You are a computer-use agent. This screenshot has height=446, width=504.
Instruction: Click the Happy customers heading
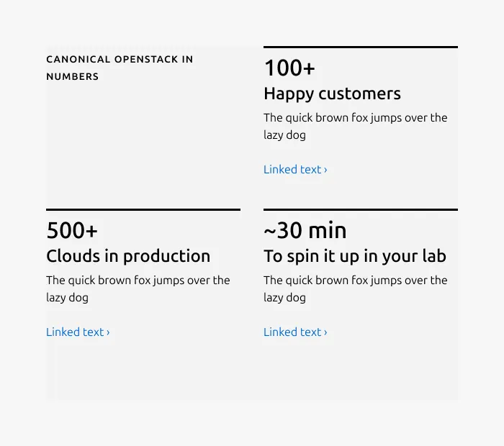[x=332, y=94]
